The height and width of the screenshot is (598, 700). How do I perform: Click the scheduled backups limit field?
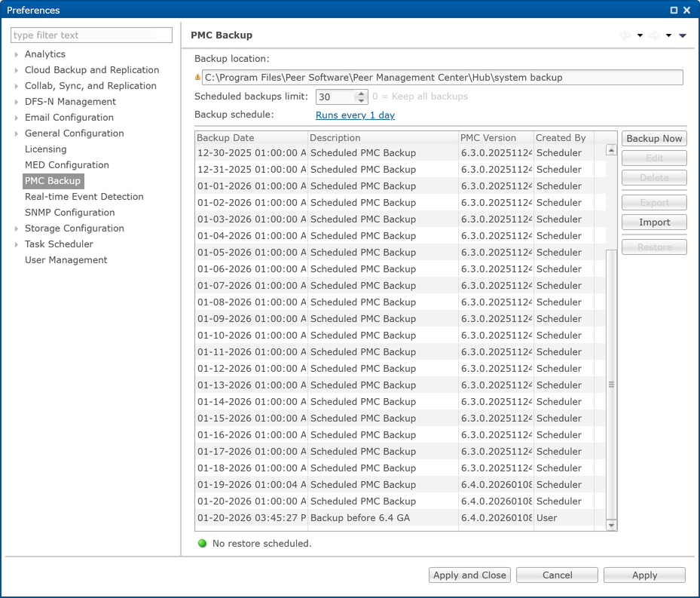(336, 97)
